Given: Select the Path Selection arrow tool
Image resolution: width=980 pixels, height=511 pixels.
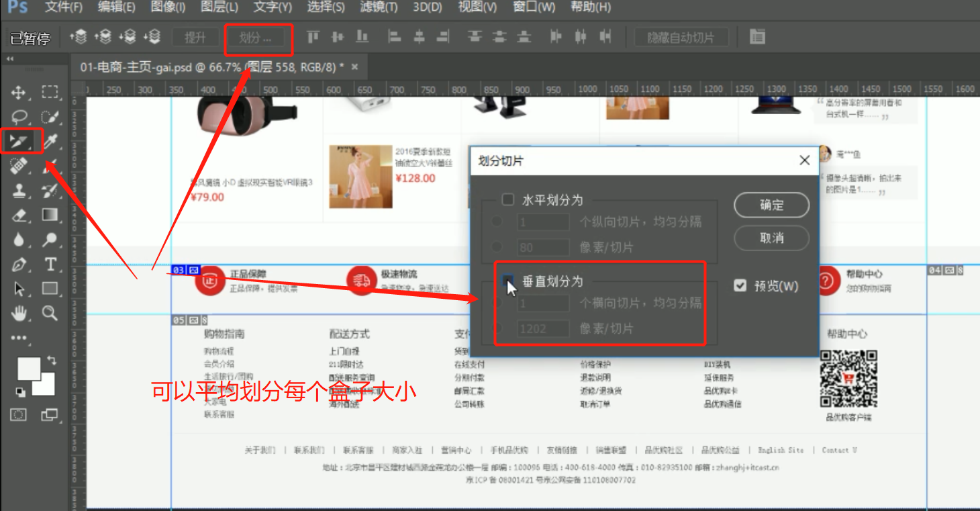Looking at the screenshot, I should [19, 289].
